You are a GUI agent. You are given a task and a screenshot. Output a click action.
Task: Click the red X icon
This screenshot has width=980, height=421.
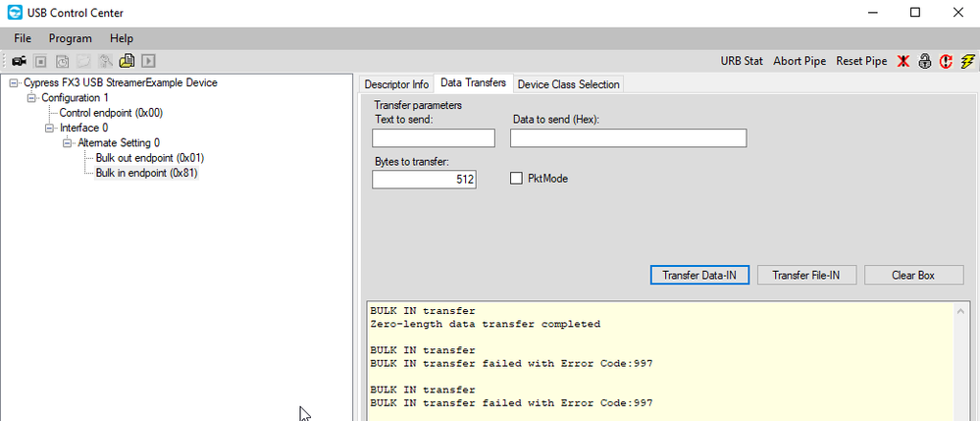(x=903, y=61)
